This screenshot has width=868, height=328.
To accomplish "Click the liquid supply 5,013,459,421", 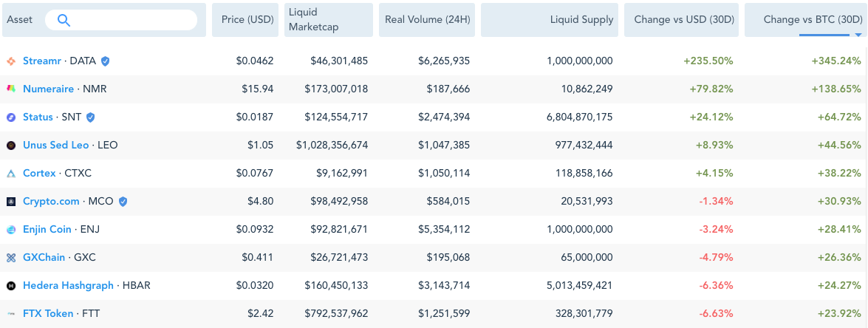I will click(580, 286).
